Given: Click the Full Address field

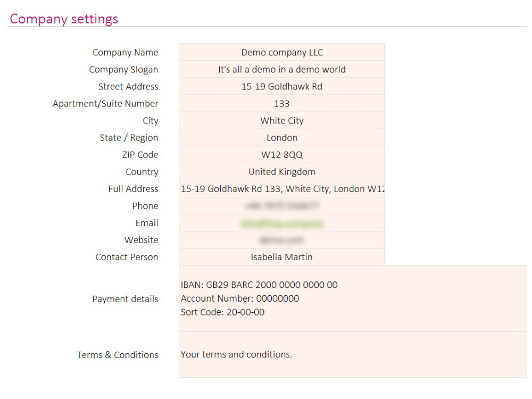Looking at the screenshot, I should tap(281, 189).
